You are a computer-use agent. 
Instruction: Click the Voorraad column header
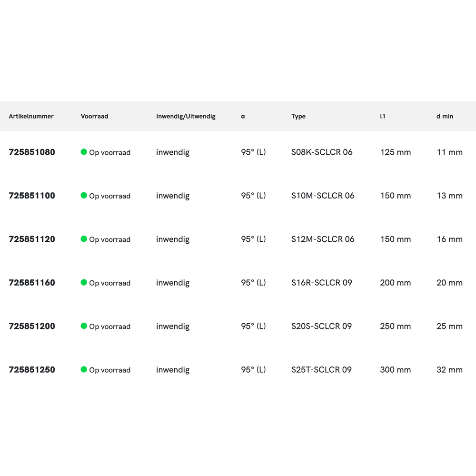coord(94,116)
